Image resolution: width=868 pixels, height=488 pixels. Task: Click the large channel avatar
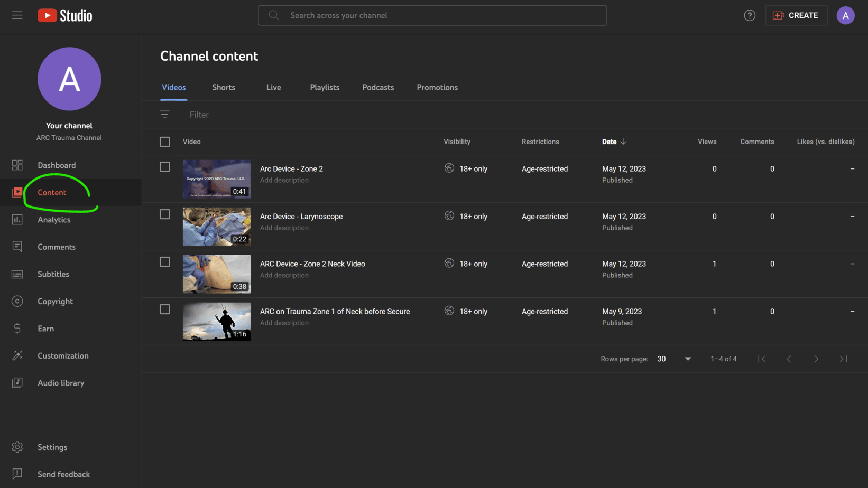[x=69, y=79]
